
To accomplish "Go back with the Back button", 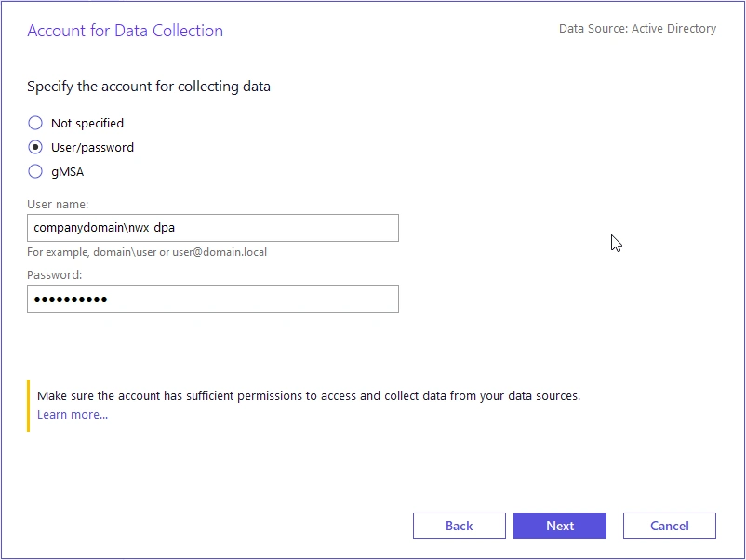I will [460, 526].
